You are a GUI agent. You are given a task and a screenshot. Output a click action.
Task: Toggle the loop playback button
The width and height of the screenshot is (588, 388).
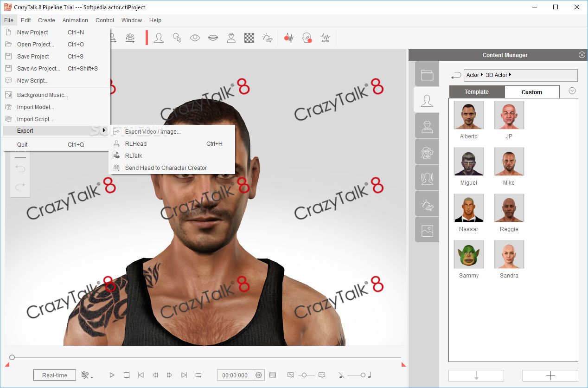[198, 375]
